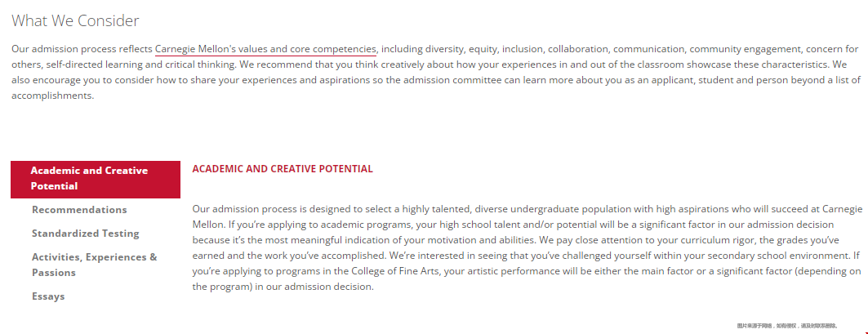868x334 pixels.
Task: Click the word diversity in the intro
Action: click(x=444, y=49)
